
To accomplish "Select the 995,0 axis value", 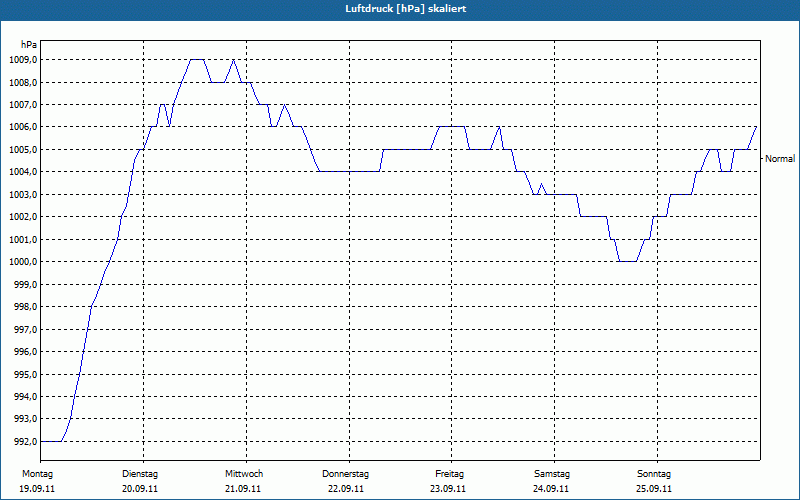I will pos(26,374).
